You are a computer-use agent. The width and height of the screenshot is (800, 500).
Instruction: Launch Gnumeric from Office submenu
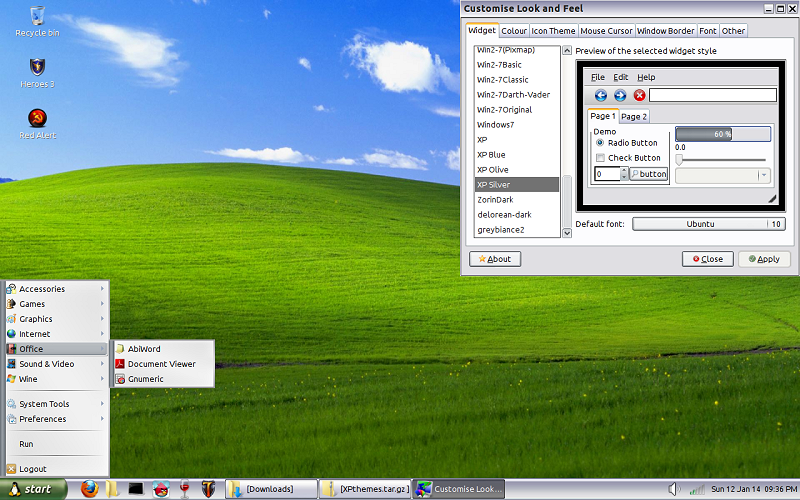click(x=163, y=379)
